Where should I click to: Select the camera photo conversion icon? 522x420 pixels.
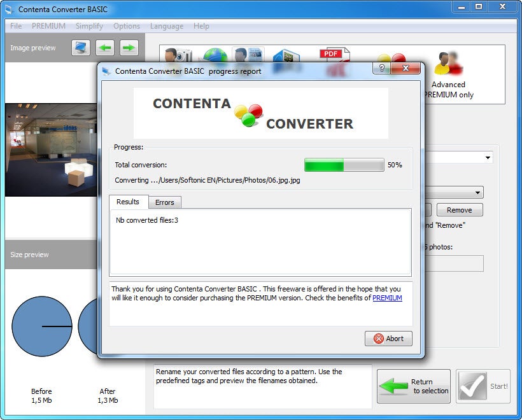pos(178,55)
